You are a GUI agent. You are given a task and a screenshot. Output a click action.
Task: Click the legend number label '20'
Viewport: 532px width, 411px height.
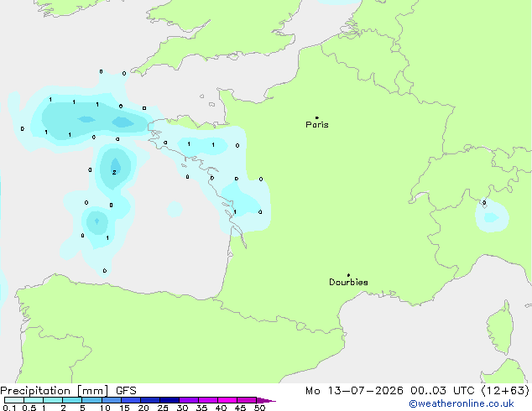[143, 408]
